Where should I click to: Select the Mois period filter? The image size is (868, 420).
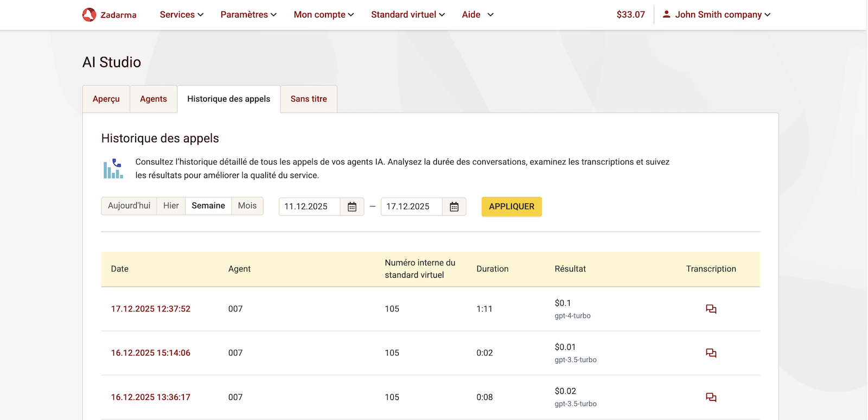pos(247,206)
